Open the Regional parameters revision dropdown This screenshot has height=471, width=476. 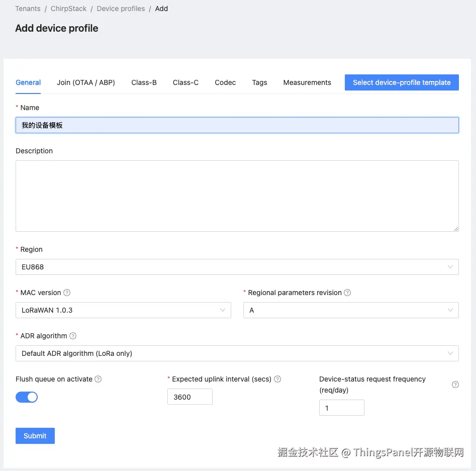pyautogui.click(x=350, y=310)
